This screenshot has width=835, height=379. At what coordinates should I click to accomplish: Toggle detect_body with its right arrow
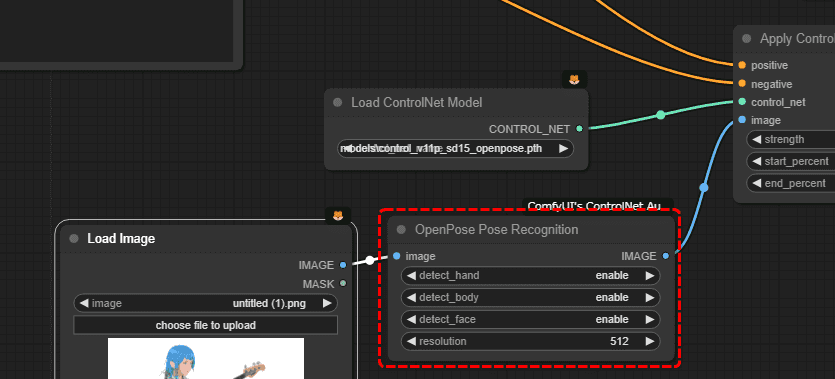click(650, 298)
